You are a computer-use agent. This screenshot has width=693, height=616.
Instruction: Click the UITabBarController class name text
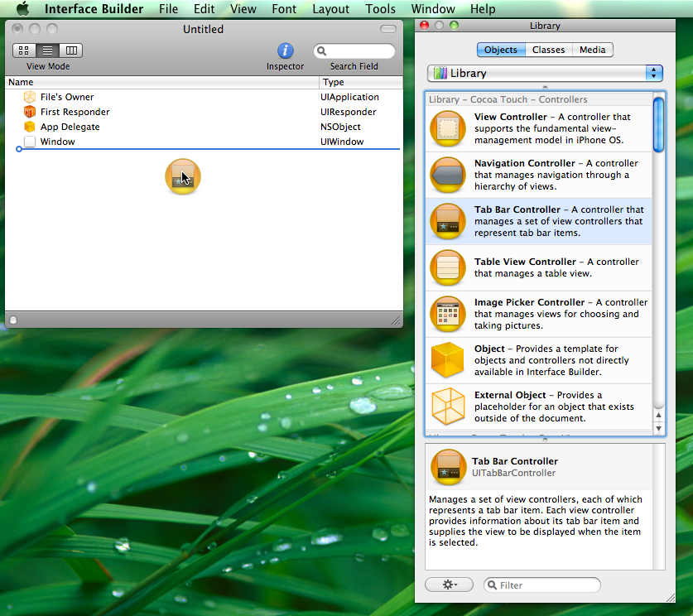tap(513, 473)
